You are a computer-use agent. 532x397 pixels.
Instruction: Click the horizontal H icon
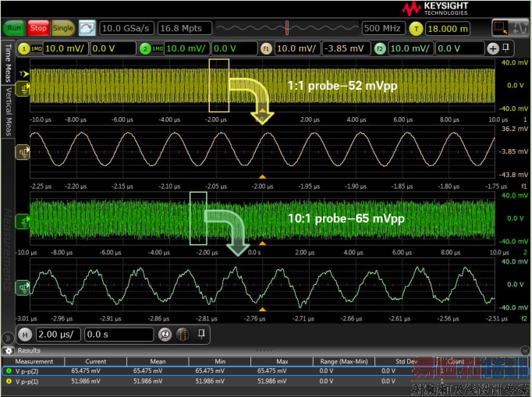pos(25,335)
